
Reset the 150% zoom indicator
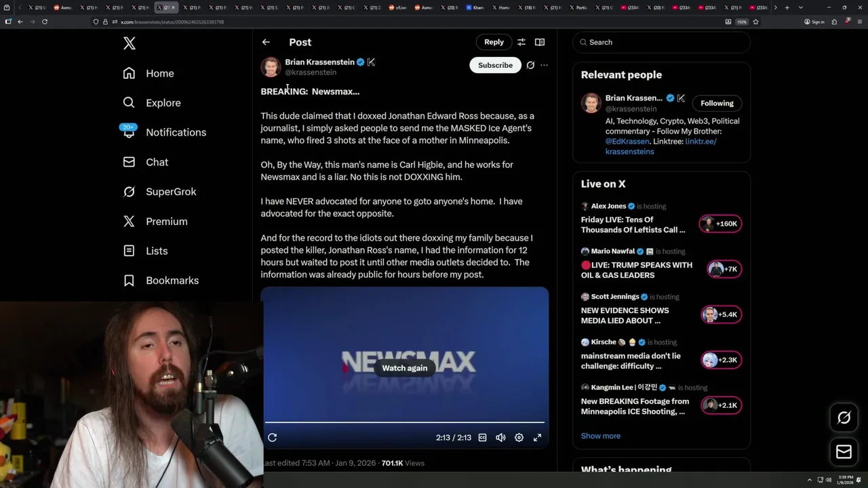coord(743,22)
